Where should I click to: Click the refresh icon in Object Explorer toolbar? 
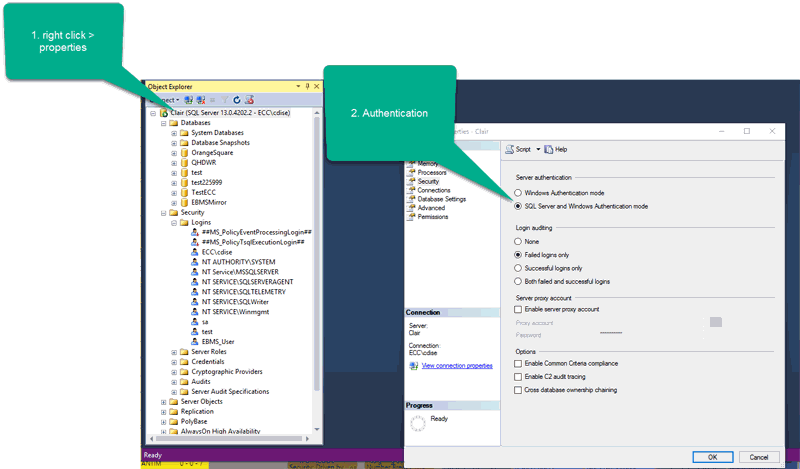tap(237, 100)
